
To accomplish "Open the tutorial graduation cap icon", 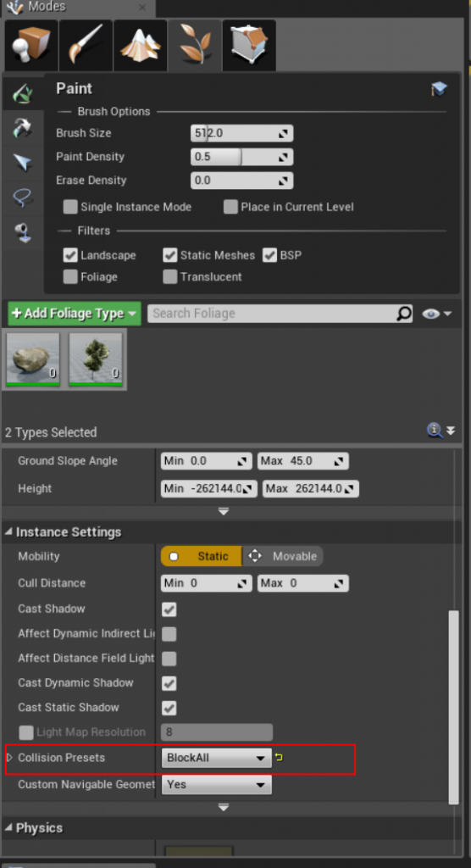I will coord(439,89).
